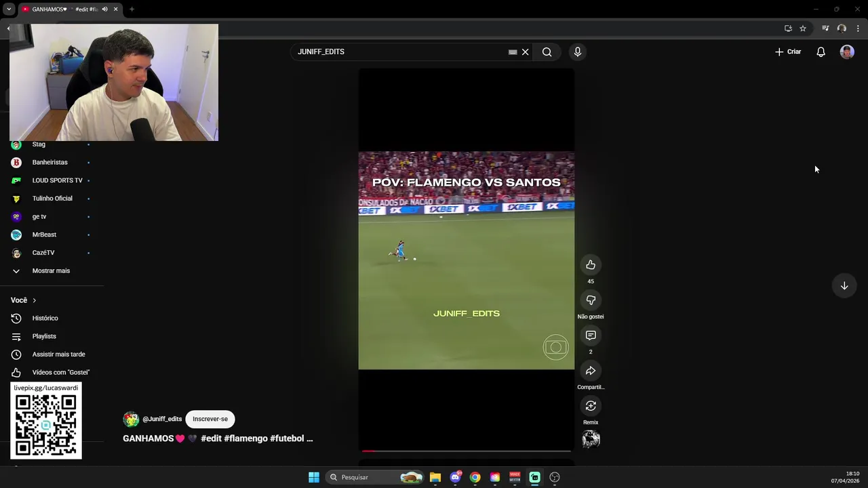
Task: Open the on-screen keyboard in search box
Action: 513,52
